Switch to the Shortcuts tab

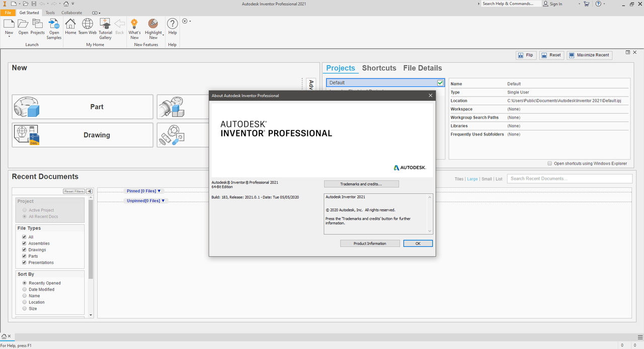tap(379, 68)
